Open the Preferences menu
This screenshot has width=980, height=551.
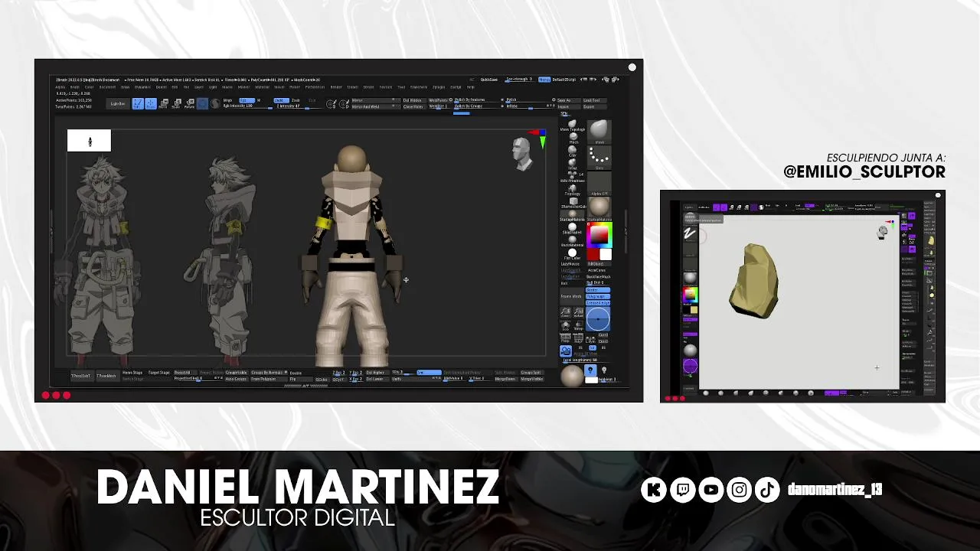(x=315, y=87)
